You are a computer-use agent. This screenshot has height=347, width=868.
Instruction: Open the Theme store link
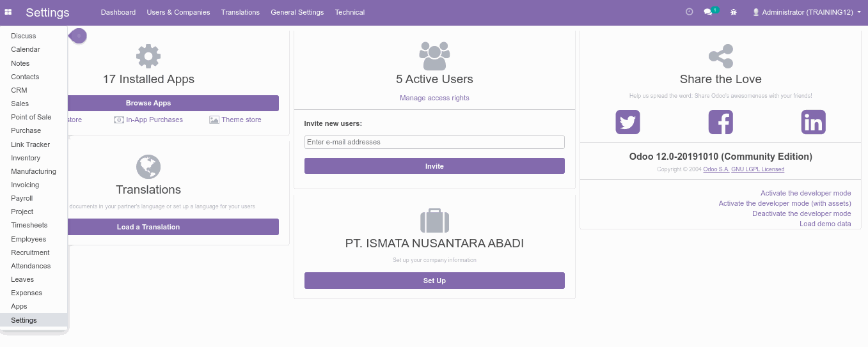[241, 120]
